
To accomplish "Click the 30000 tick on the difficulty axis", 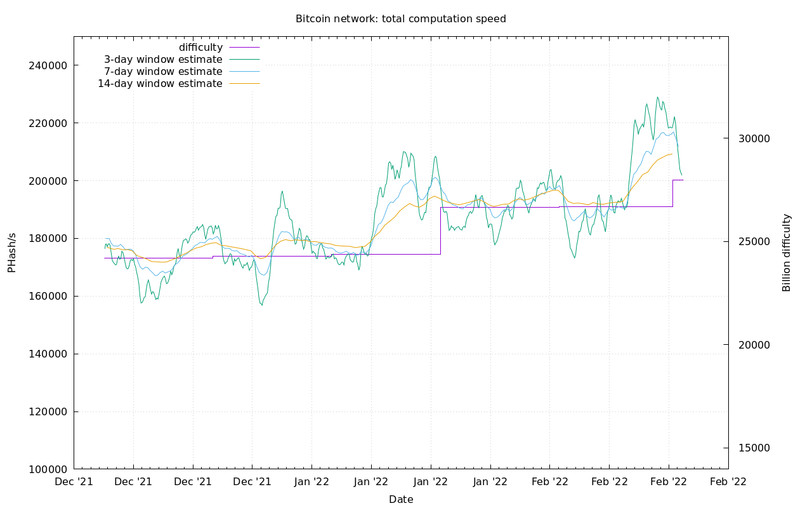I will click(x=754, y=139).
